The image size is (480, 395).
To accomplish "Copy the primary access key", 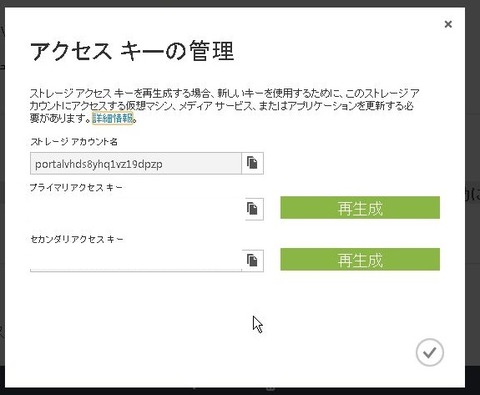I will click(x=252, y=209).
